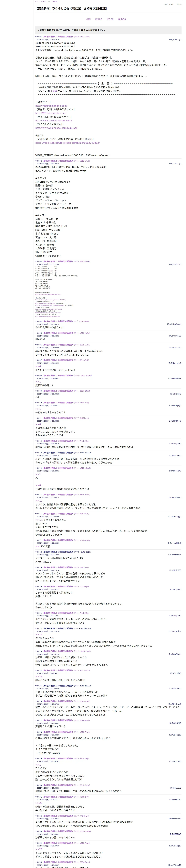Follow the >>1 anchor in post 0010
186x868 pixels.
click(x=38, y=409)
